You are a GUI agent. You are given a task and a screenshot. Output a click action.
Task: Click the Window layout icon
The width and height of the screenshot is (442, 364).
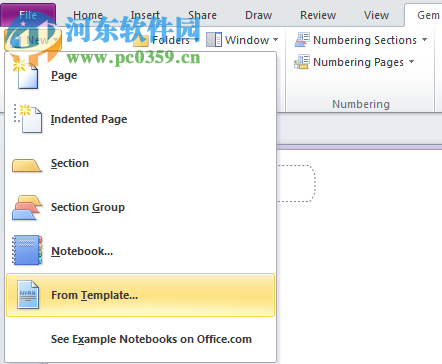coord(214,40)
